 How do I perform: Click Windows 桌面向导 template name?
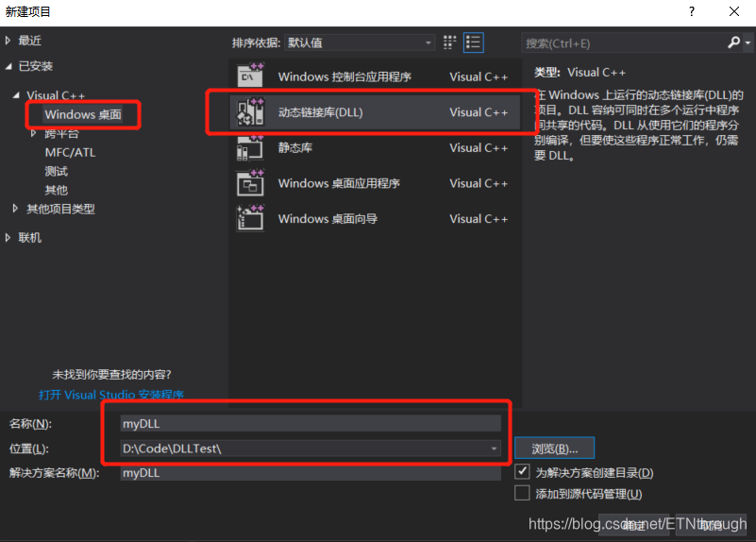pyautogui.click(x=328, y=219)
